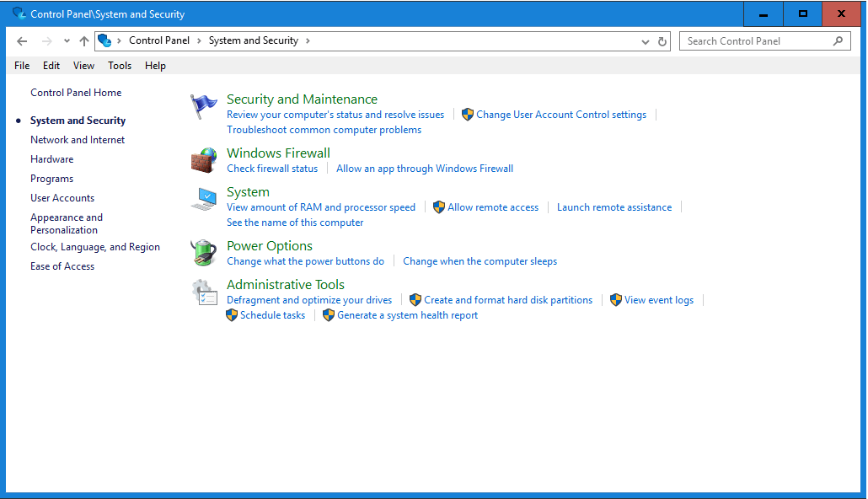Click the refresh icon in the address bar
This screenshot has width=868, height=499.
(x=662, y=40)
